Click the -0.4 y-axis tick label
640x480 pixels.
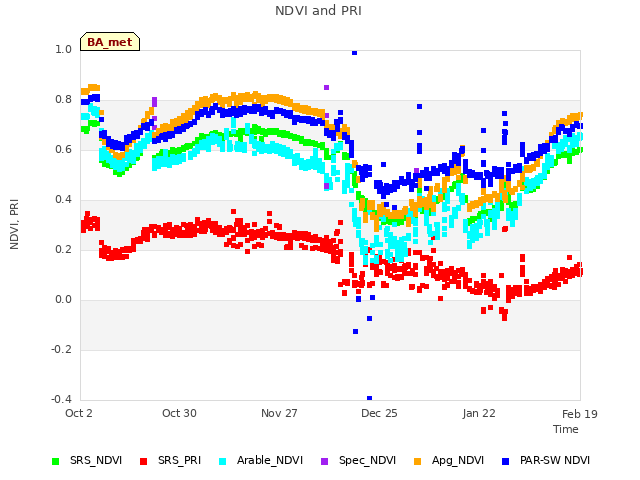point(61,399)
